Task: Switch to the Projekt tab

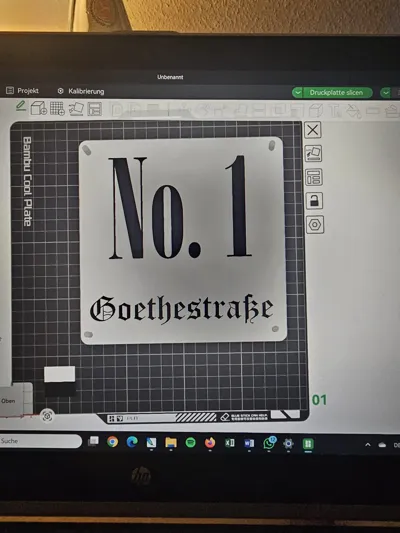Action: (22, 91)
